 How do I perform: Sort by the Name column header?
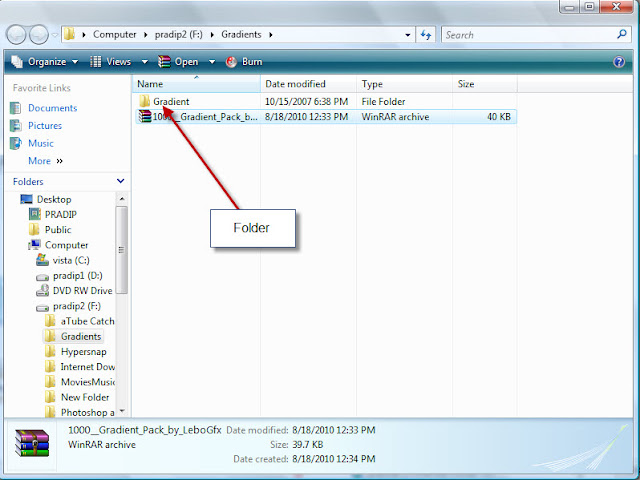pyautogui.click(x=196, y=84)
